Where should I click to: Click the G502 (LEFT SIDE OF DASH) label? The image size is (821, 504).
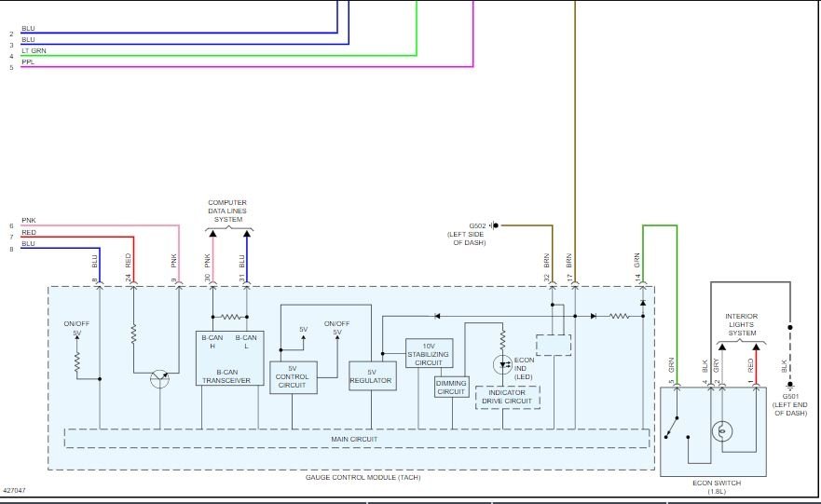[467, 235]
